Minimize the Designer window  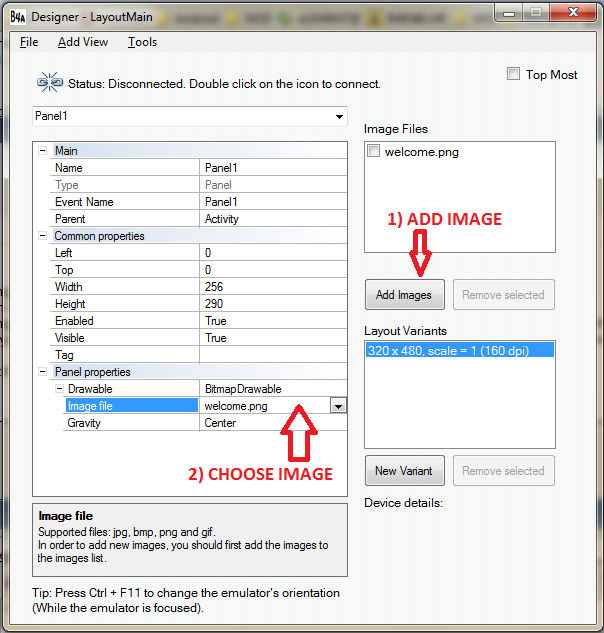509,14
